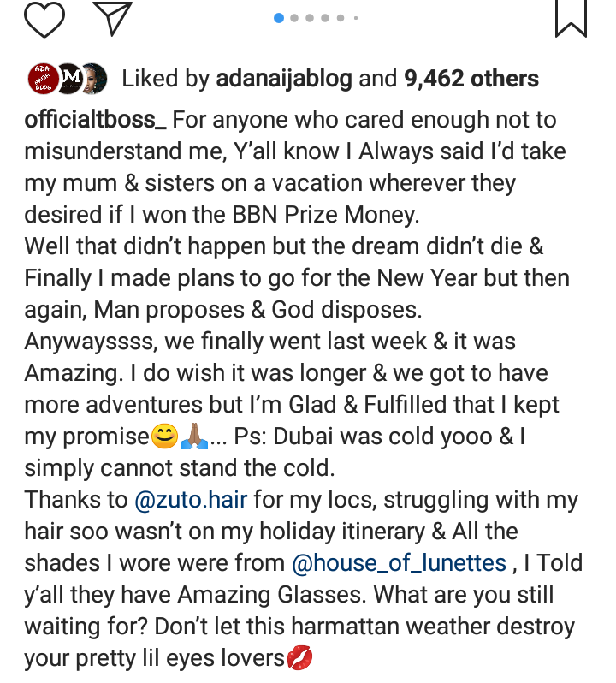
Task: Jump to the third carousel dot
Action: click(x=311, y=18)
